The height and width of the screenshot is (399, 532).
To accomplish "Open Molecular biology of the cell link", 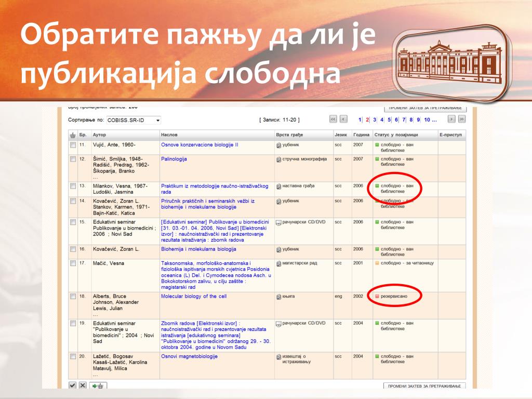I will tap(194, 297).
